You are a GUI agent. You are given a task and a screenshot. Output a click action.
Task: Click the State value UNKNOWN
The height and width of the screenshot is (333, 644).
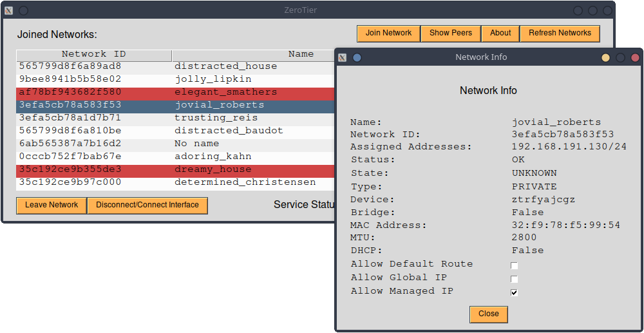(x=535, y=173)
